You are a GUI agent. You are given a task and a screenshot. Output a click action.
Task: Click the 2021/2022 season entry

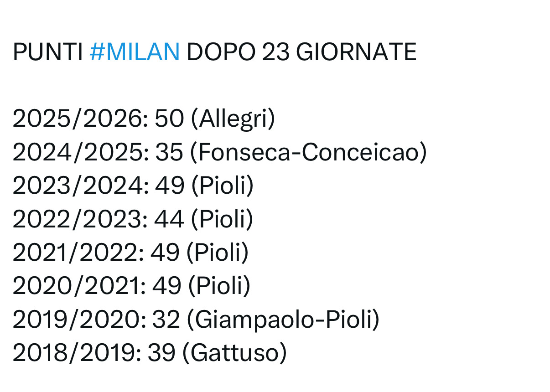click(x=130, y=253)
